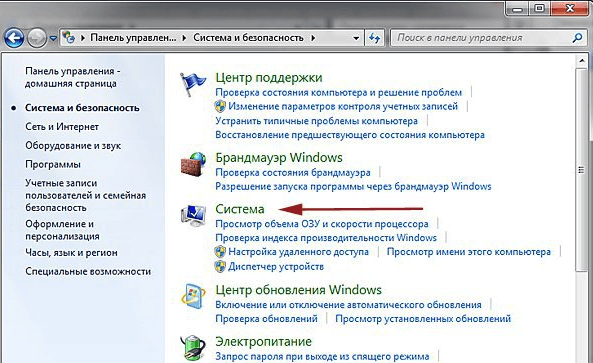Viewport: 593px width, 363px height.
Task: Select the Панель управлен... breadcrumb
Action: point(133,38)
